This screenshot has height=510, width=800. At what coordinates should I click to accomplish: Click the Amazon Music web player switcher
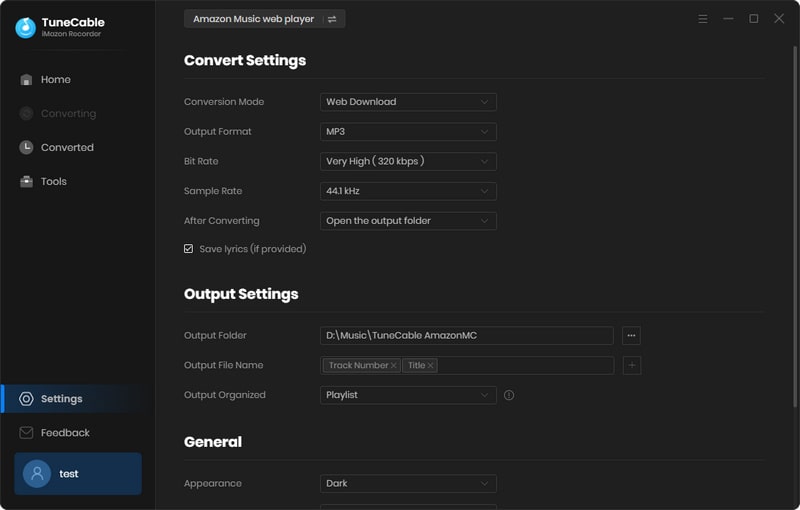point(264,19)
